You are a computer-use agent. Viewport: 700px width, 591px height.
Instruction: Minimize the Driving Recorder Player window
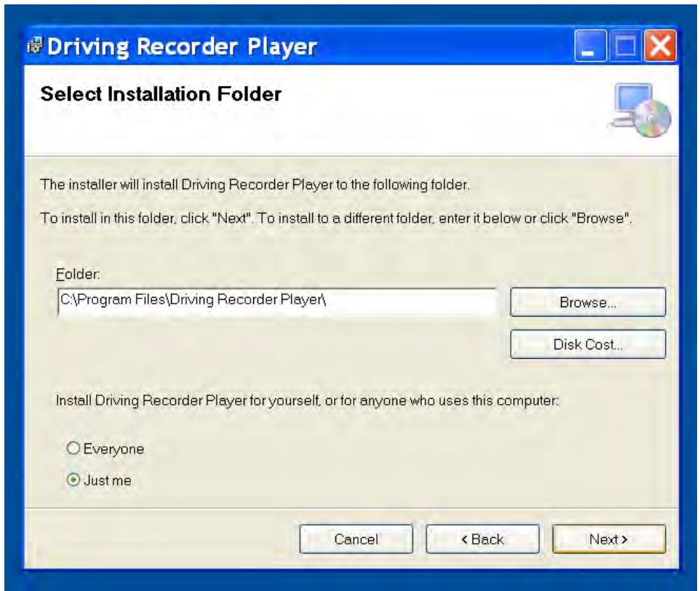coord(589,46)
